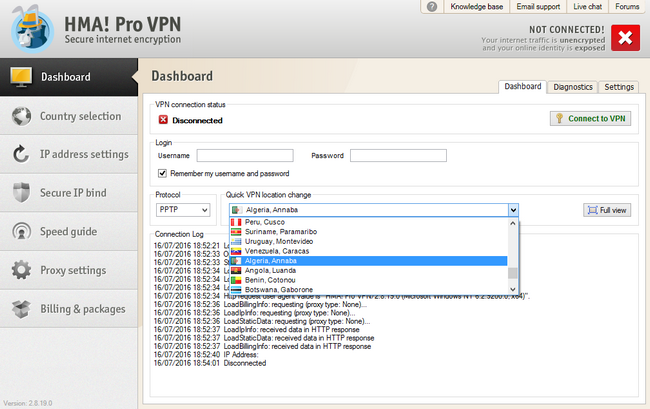Click the Country selection globe icon
This screenshot has height=409, width=650.
[21, 116]
